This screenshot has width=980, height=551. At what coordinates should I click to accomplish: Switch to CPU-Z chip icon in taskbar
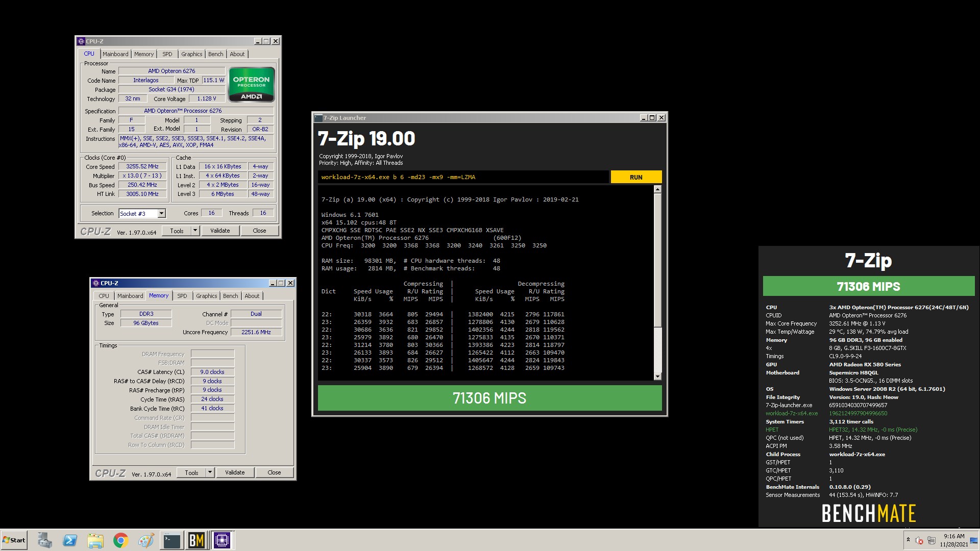pyautogui.click(x=222, y=540)
